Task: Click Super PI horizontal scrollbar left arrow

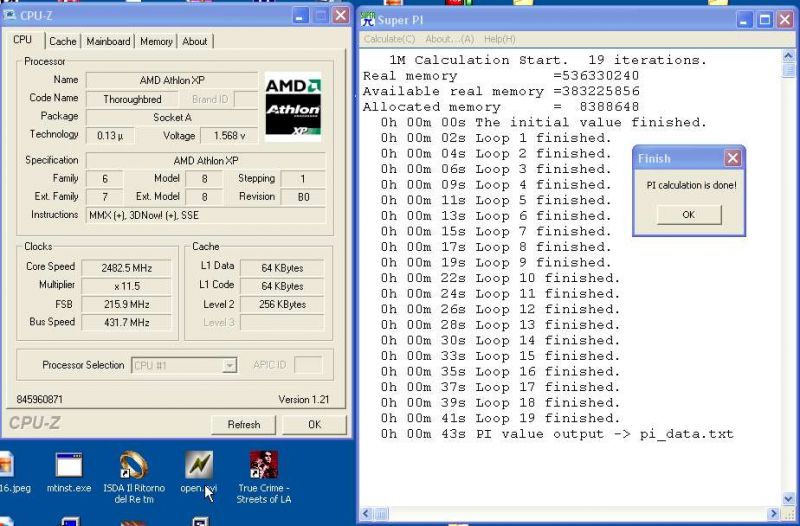Action: [366, 514]
